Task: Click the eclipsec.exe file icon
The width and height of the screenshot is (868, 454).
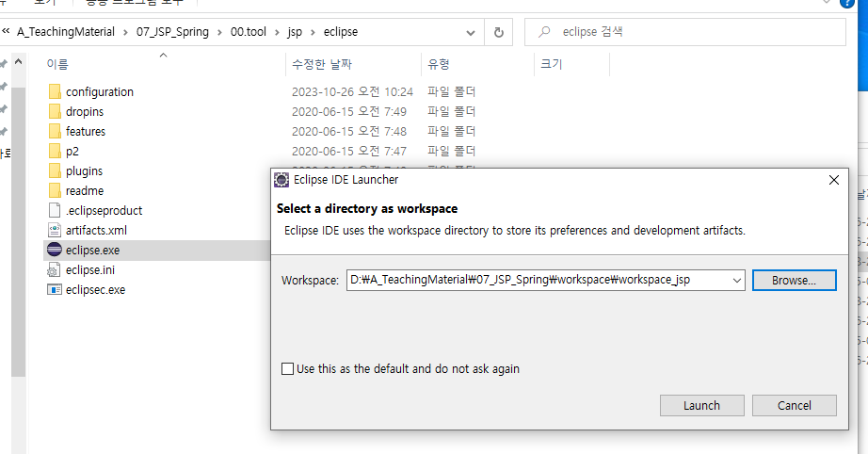Action: click(x=55, y=289)
